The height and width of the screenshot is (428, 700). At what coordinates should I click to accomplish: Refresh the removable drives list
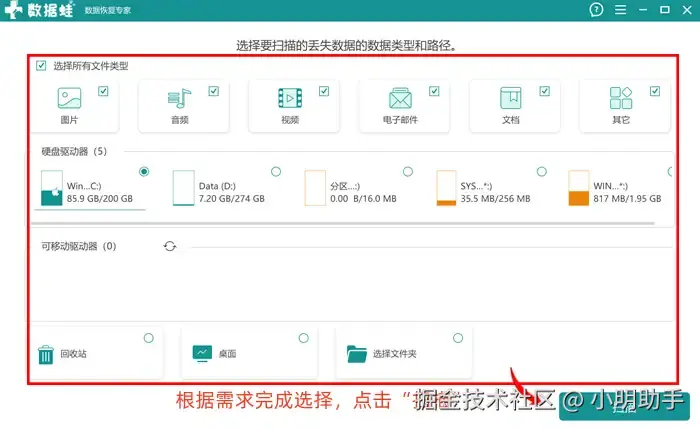tap(170, 246)
